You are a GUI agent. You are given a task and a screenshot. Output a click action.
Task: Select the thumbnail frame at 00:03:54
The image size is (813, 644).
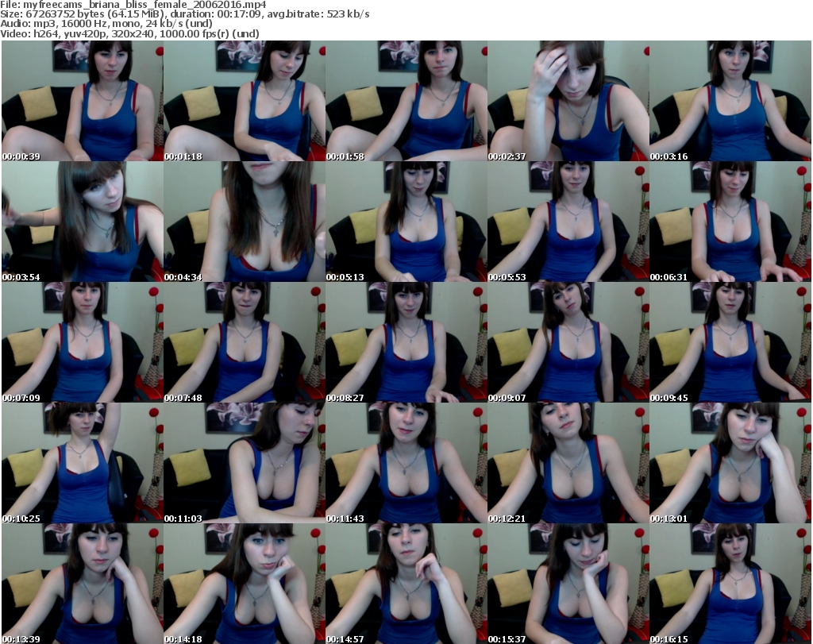(83, 222)
